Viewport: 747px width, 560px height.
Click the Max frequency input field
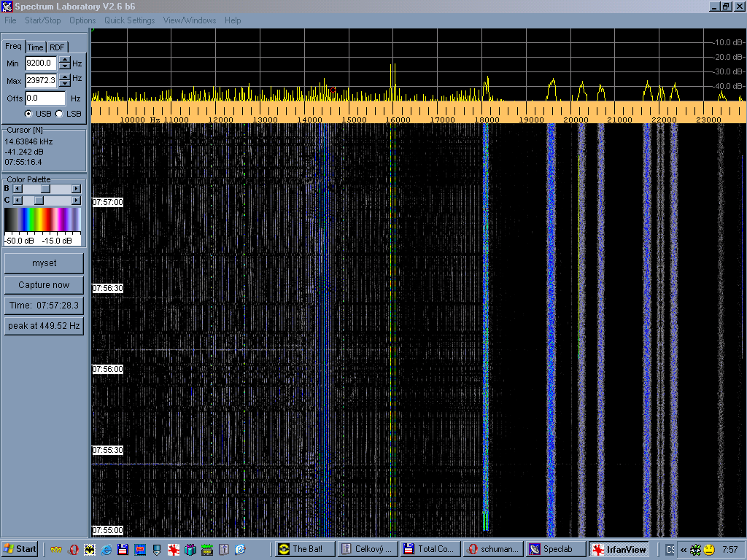click(x=41, y=80)
